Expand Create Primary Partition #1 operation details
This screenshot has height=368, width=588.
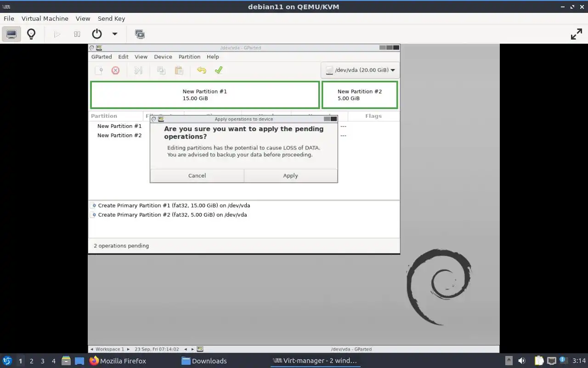coord(94,206)
